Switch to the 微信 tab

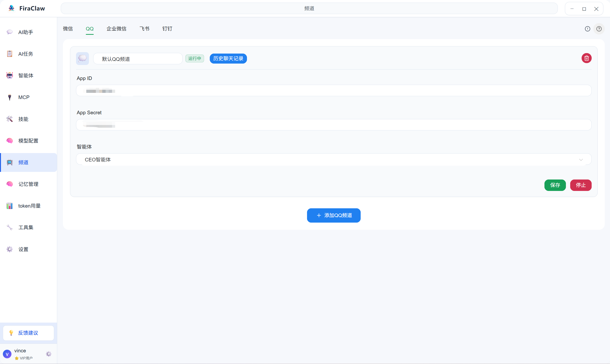tap(68, 29)
